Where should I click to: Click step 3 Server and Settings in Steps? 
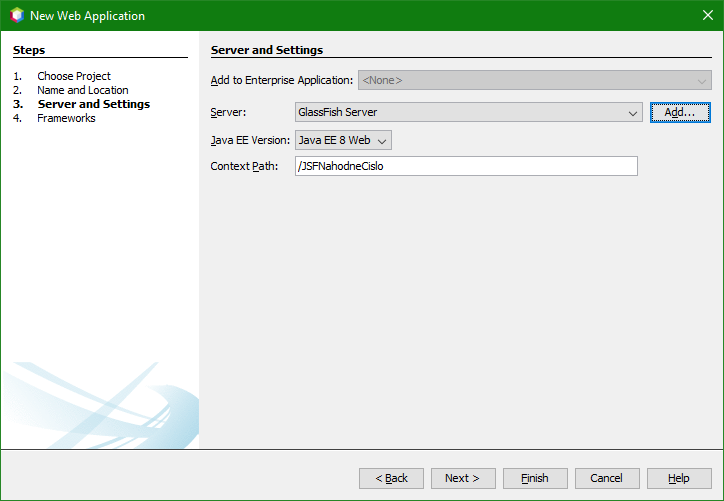click(x=94, y=104)
